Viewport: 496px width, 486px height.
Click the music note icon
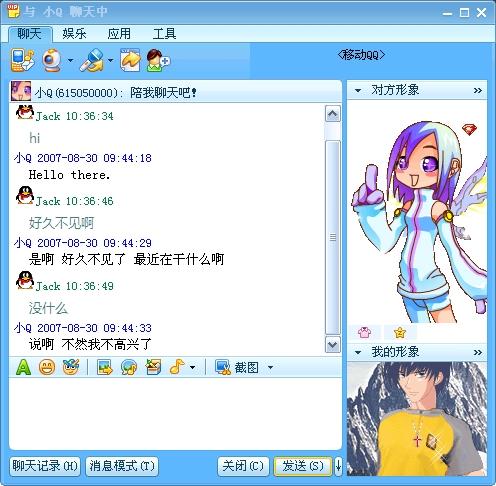177,367
